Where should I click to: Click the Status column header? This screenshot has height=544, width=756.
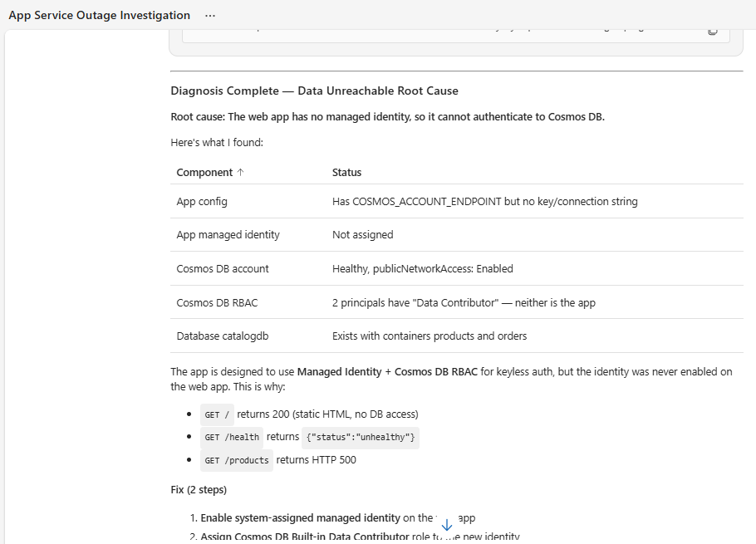346,173
